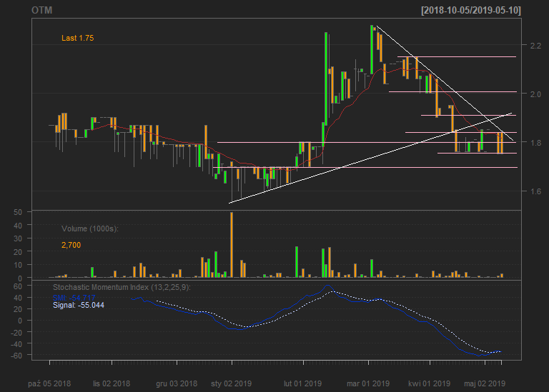Click the OTM ticker title
Image resolution: width=549 pixels, height=392 pixels.
pyautogui.click(x=42, y=10)
